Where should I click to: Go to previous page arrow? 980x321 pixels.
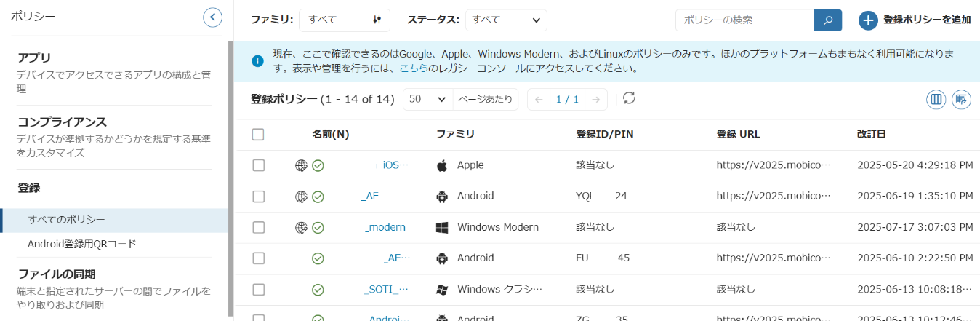coord(539,99)
